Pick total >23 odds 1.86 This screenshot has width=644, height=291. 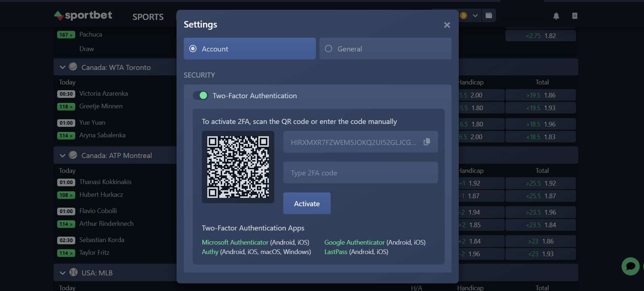pos(541,241)
